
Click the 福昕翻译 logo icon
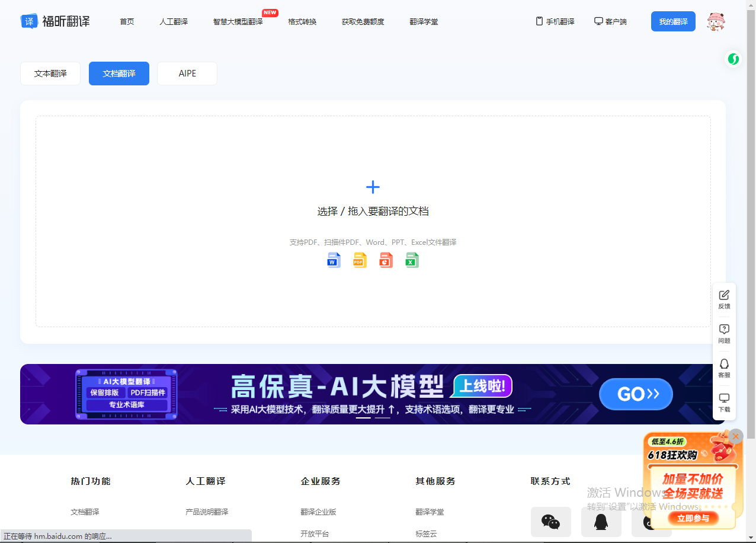pos(30,21)
